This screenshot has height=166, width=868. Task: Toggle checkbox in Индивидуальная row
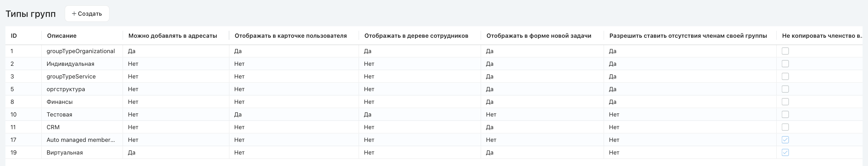[785, 64]
